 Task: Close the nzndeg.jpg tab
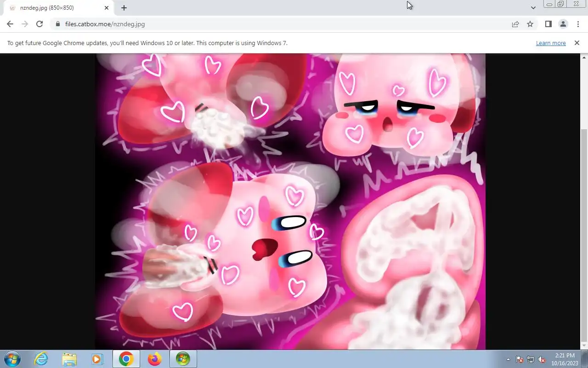click(107, 8)
